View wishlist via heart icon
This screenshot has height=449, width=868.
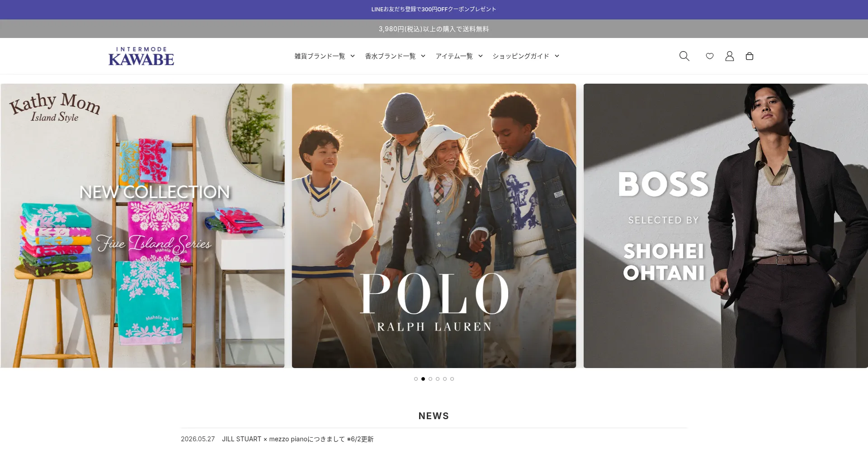710,56
